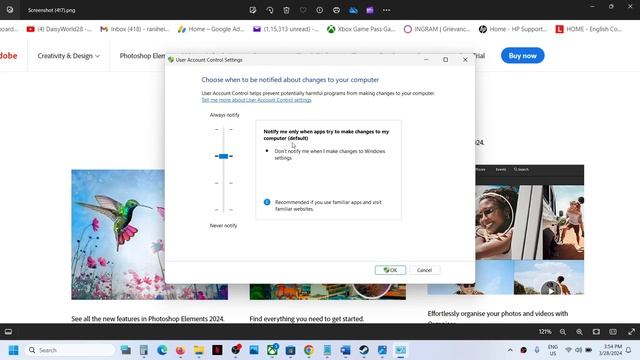
Task: Show file info using the info icon
Action: point(320,10)
